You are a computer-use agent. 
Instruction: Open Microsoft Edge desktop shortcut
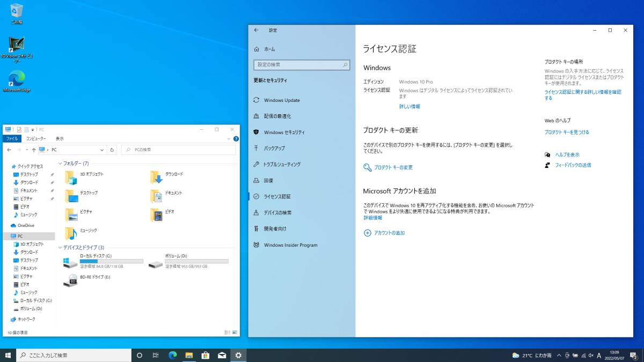(x=17, y=82)
